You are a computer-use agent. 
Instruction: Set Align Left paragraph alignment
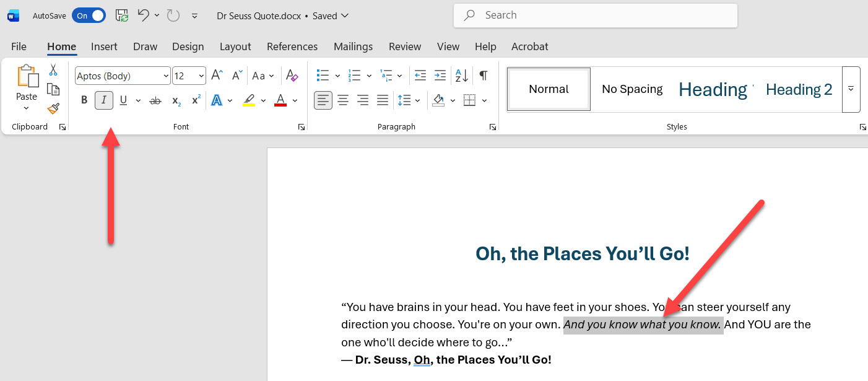[323, 100]
